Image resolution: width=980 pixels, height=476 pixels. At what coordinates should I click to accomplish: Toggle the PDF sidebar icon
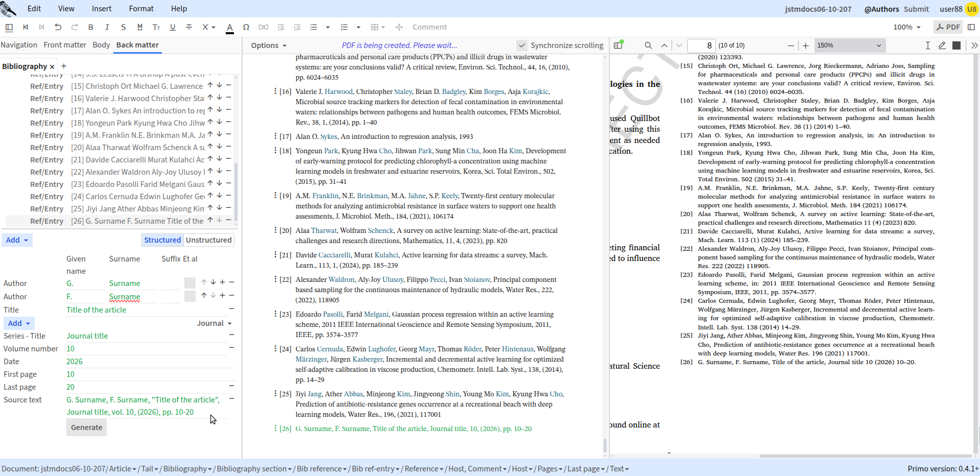click(x=618, y=45)
